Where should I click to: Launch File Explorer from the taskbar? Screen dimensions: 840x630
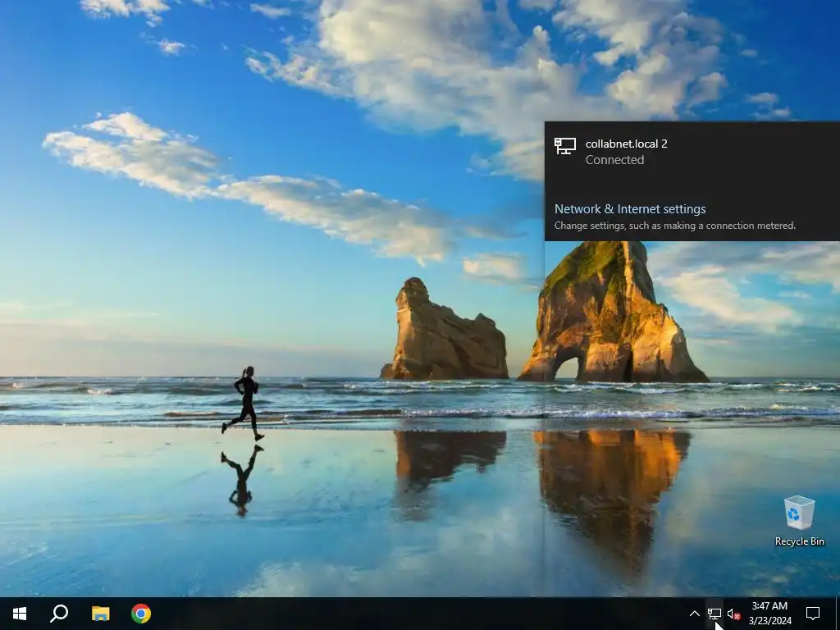click(100, 614)
